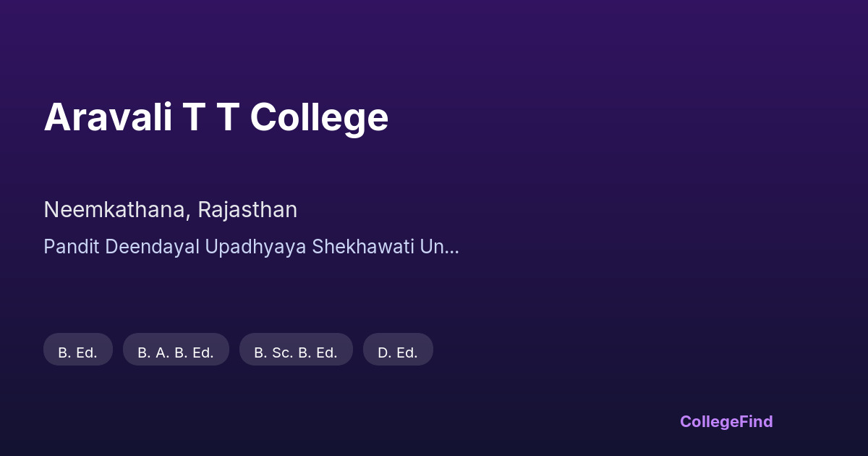Screen dimensions: 868x456
Task: Click the Pandit Deendayal Upadhyaya university line
Action: [x=250, y=247]
